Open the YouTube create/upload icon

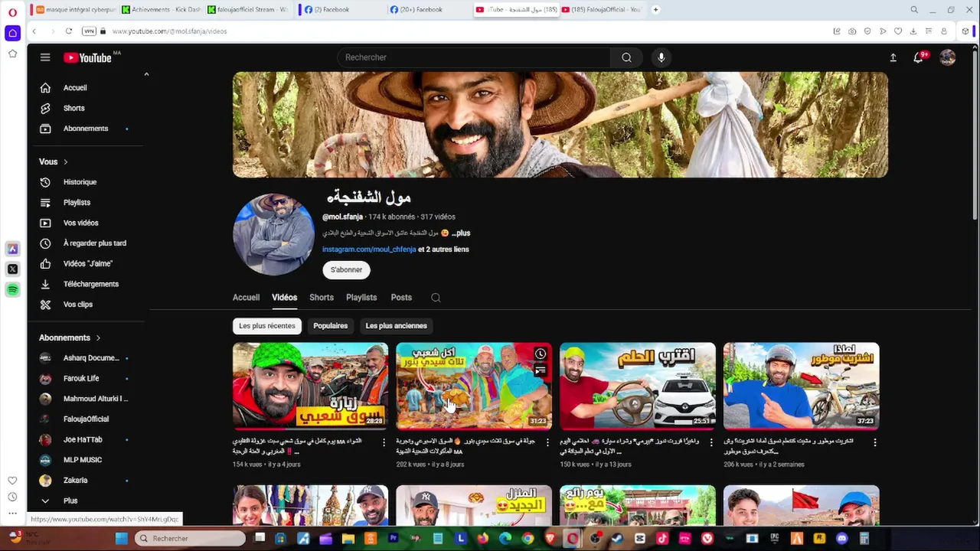pyautogui.click(x=893, y=57)
